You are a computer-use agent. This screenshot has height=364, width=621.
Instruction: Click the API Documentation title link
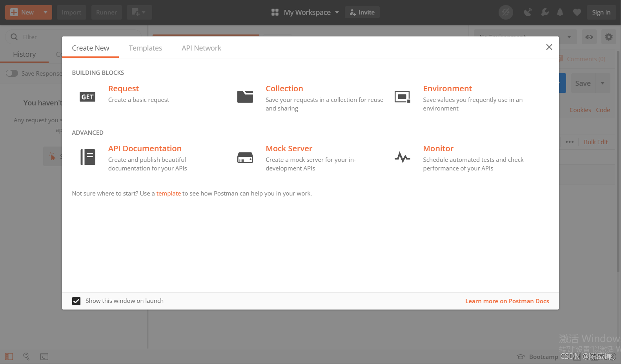pos(145,148)
